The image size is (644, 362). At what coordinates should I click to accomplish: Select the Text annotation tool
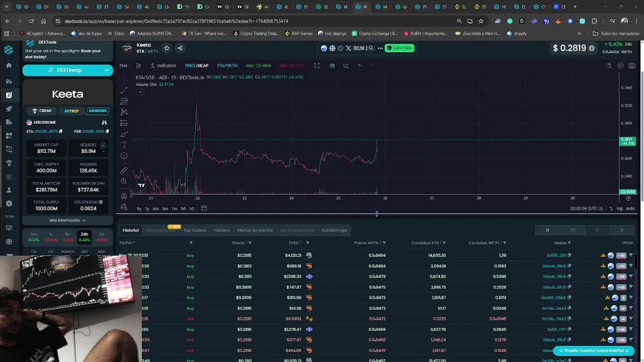click(x=124, y=145)
